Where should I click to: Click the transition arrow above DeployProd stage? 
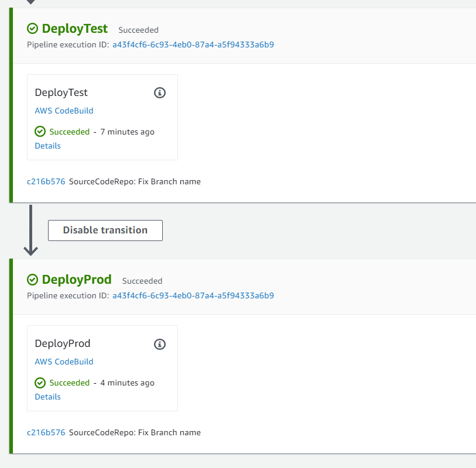[x=30, y=230]
